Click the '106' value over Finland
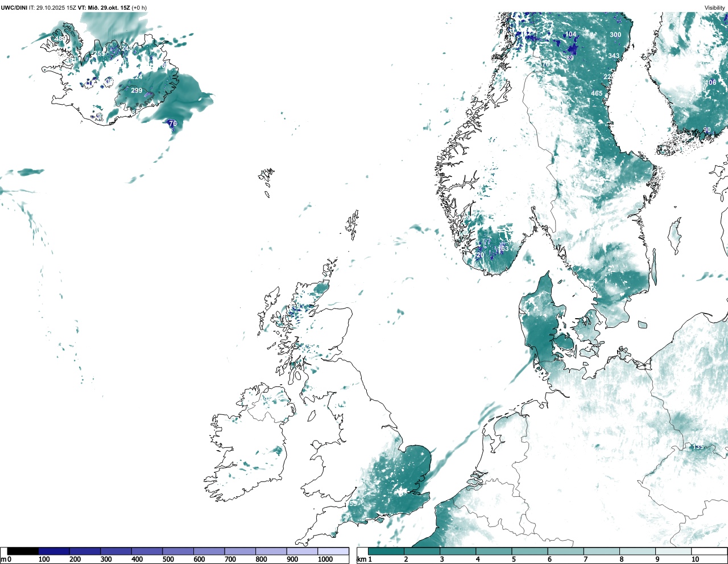 click(711, 83)
